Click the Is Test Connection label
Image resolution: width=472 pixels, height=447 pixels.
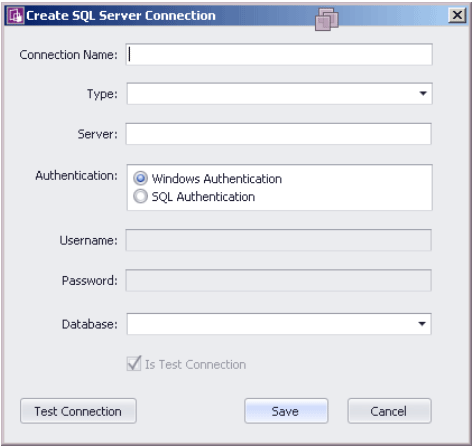(x=196, y=365)
